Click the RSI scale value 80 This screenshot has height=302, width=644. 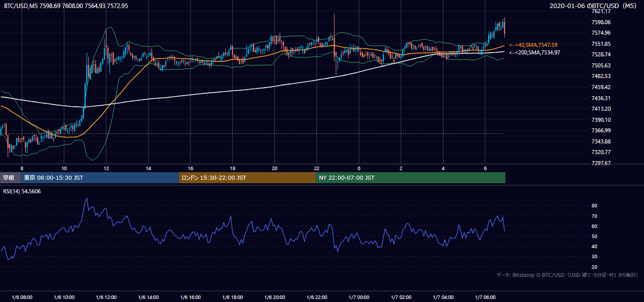(x=594, y=206)
